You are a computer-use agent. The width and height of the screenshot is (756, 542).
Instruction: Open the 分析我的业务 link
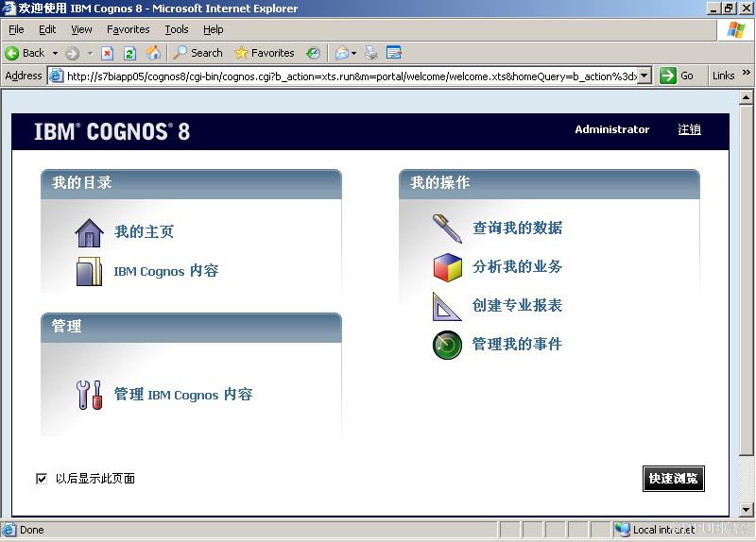517,266
